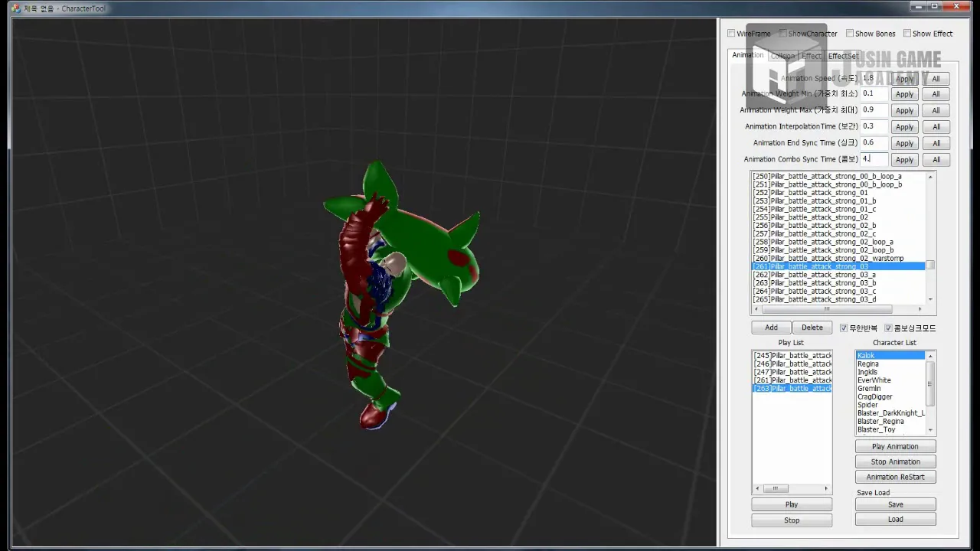Uncheck the 무한반복 checkbox
980x551 pixels.
844,328
